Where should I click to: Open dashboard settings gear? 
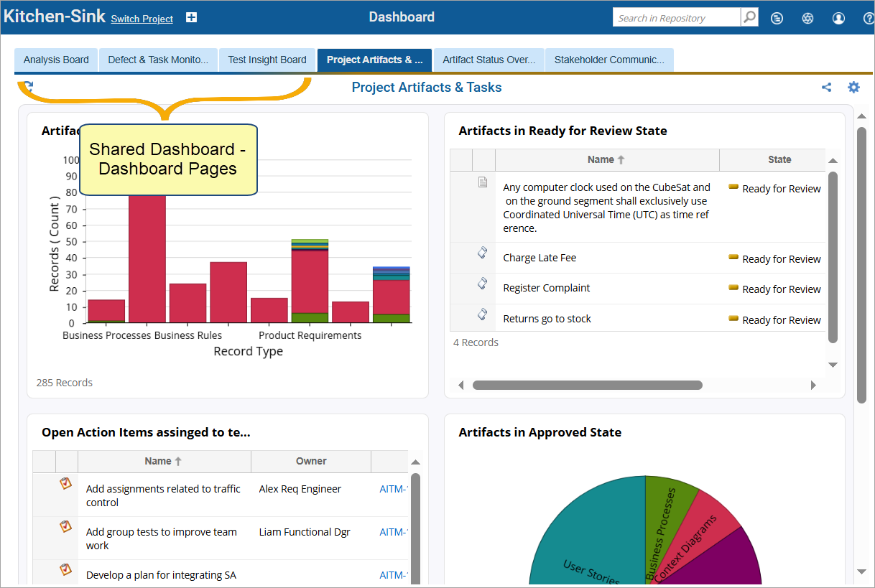click(853, 88)
